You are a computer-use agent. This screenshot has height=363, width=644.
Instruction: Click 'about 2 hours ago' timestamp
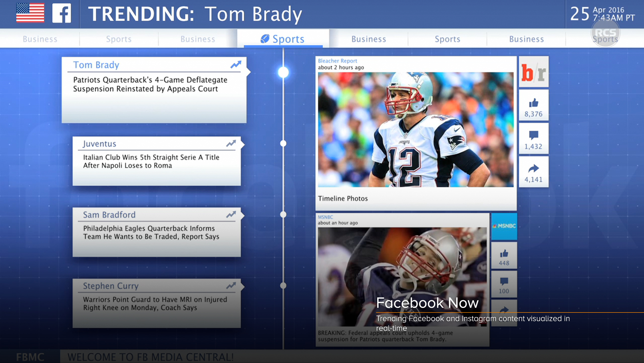point(341,67)
